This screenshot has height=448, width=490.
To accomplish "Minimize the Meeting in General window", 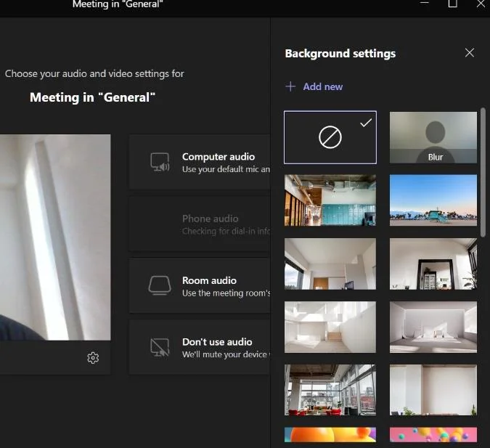I will [424, 3].
